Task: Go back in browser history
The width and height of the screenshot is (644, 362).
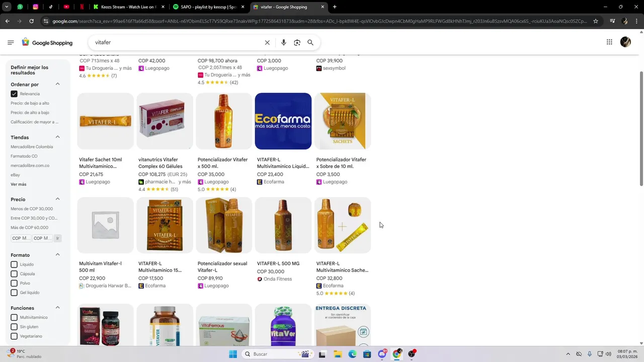Action: pos(7,21)
